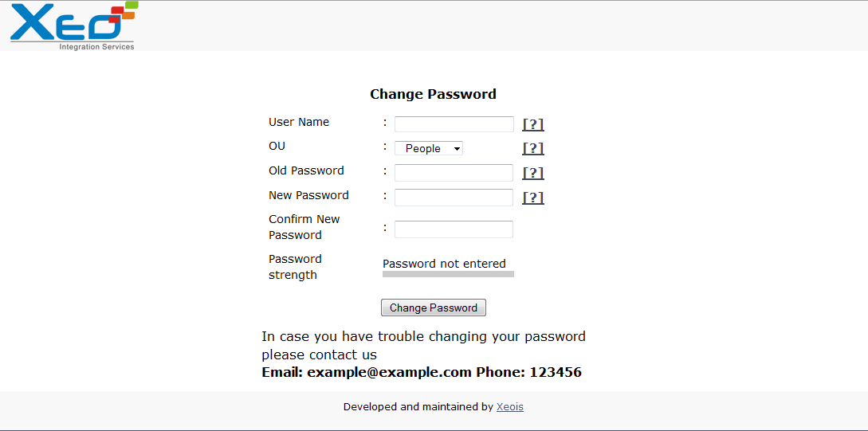Screen dimensions: 868x431
Task: Click the Xeo Integration Services logo
Action: (x=73, y=25)
